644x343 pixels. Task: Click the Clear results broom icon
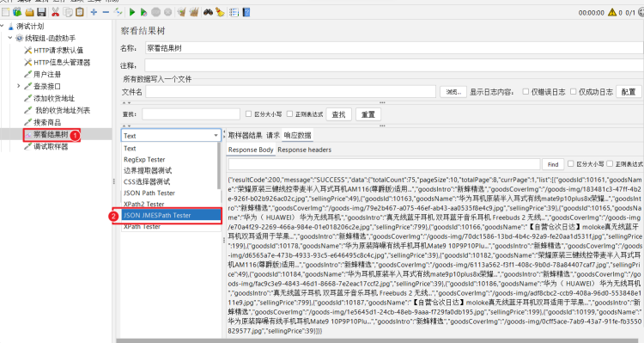click(181, 12)
